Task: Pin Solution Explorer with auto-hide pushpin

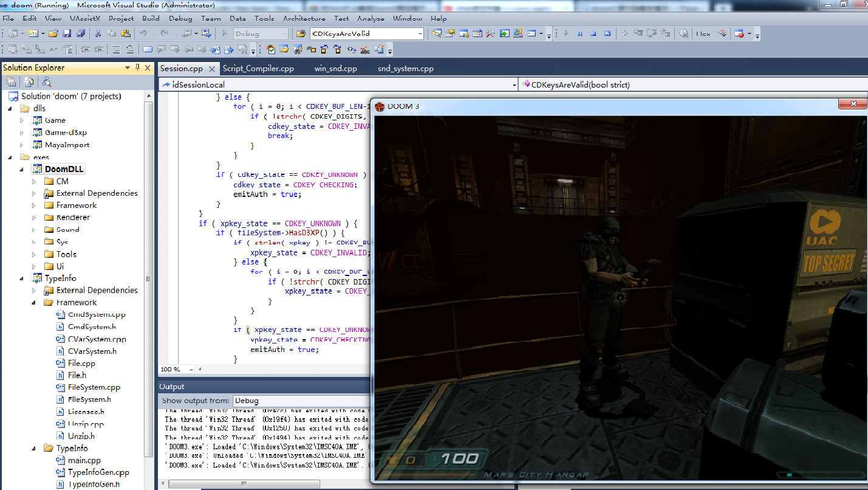Action: pyautogui.click(x=138, y=67)
